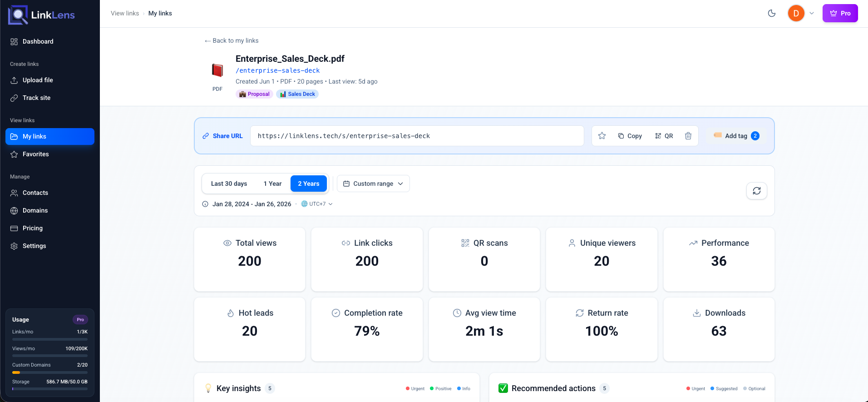Open Custom range dropdown
Image resolution: width=868 pixels, height=402 pixels.
[x=373, y=184]
